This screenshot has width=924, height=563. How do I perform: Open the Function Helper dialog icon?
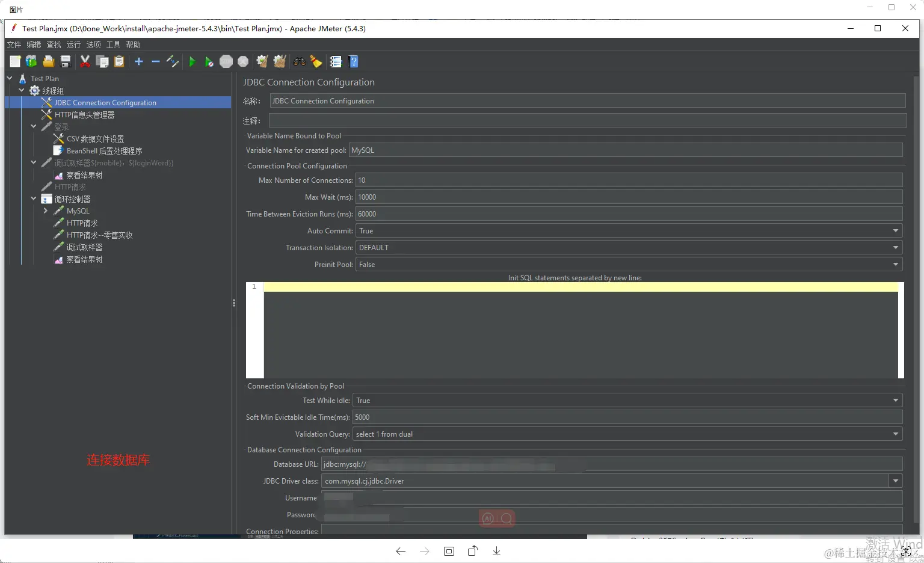(x=336, y=61)
